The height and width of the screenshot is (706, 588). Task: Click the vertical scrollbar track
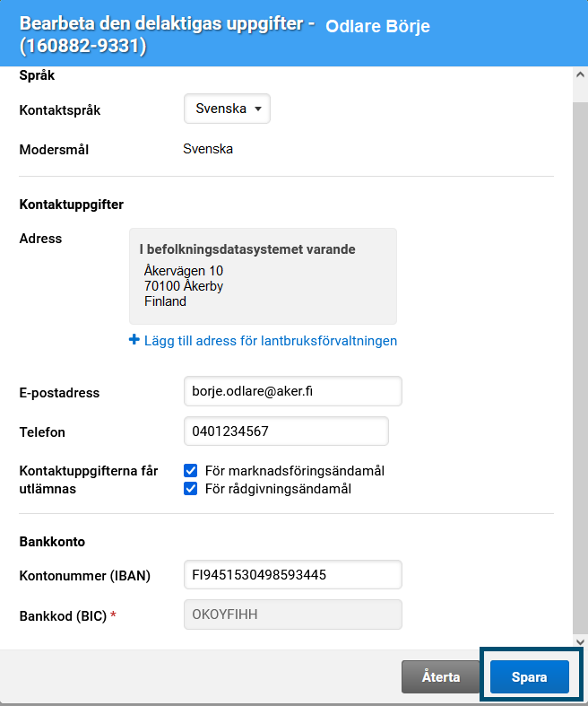[579, 359]
